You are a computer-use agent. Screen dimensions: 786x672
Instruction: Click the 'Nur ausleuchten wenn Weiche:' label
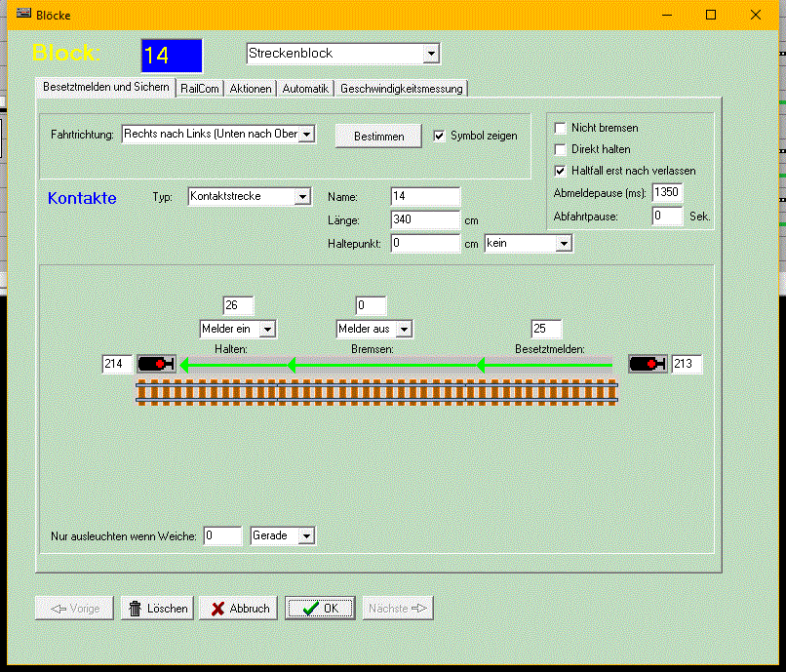[124, 536]
